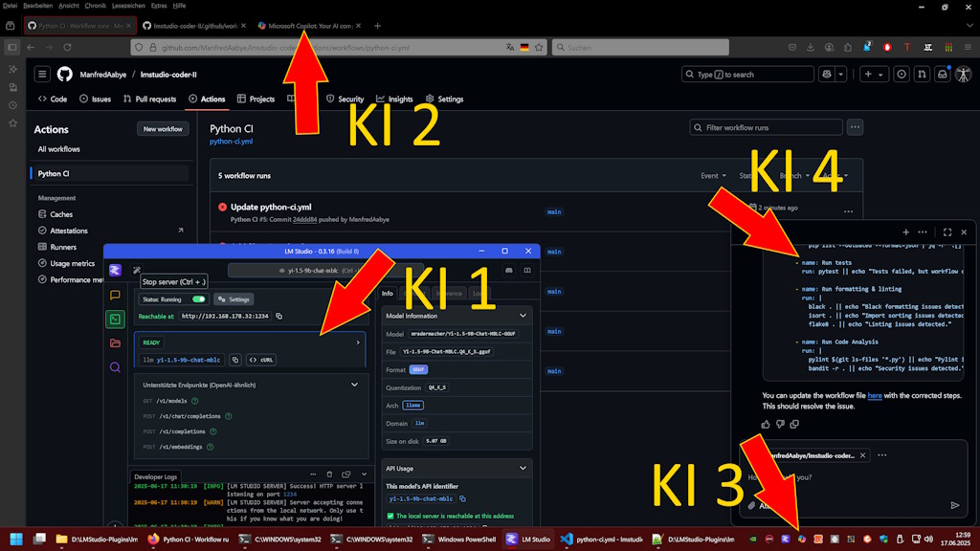Open the Discover magnifier icon in LM Studio sidebar
Screen dimensions: 980x551
tap(115, 367)
